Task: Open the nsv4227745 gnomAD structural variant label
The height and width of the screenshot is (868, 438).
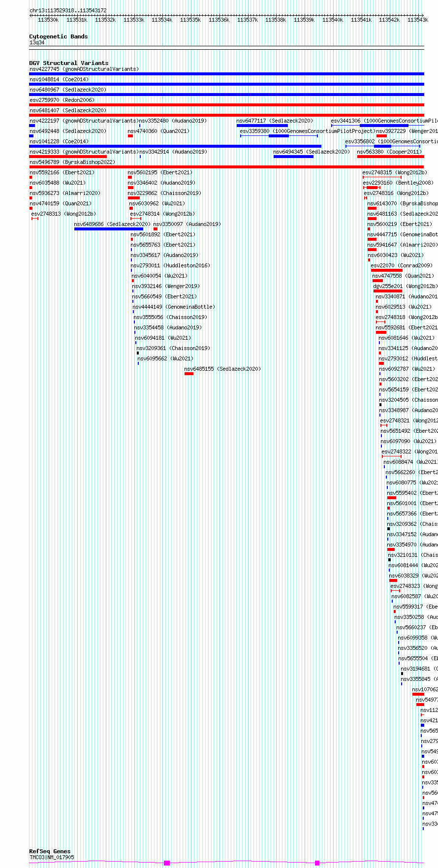Action: coord(84,69)
